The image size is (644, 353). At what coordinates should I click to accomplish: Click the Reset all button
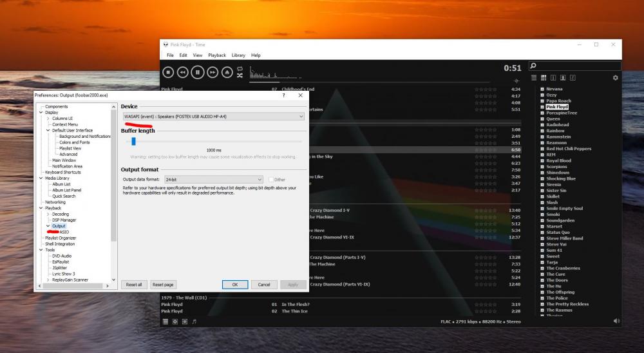[134, 284]
